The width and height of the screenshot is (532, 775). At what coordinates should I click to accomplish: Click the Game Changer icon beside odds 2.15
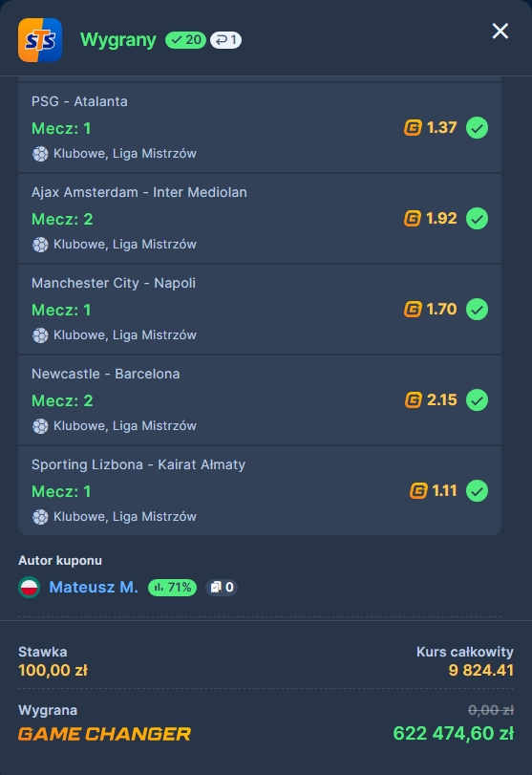(414, 399)
